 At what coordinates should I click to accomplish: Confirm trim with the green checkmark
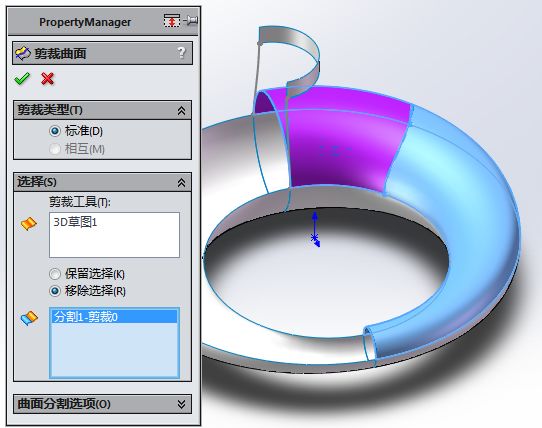point(22,79)
